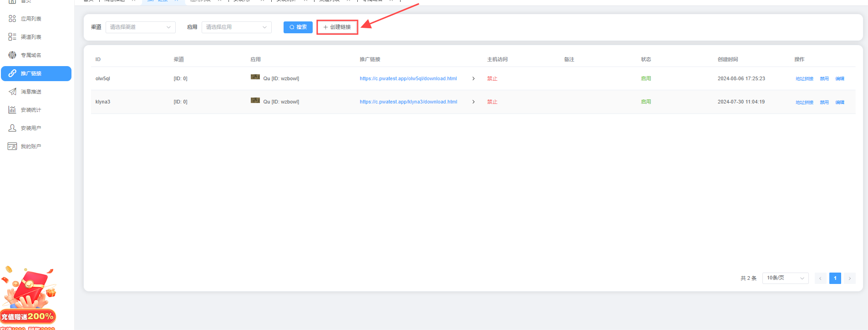The width and height of the screenshot is (868, 330).
Task: Open the 10条/页 page size dropdown
Action: pyautogui.click(x=785, y=278)
